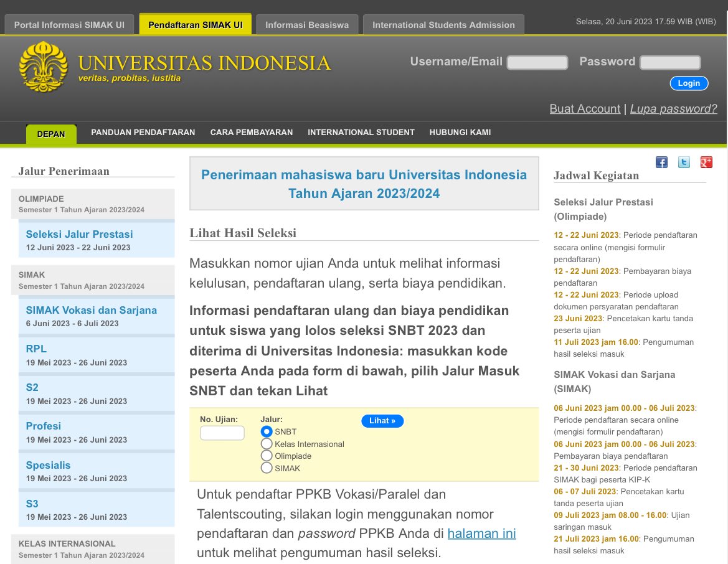Click the '11 Juli 2023 jam 16.00' date
This screenshot has height=564, width=728.
click(x=596, y=342)
